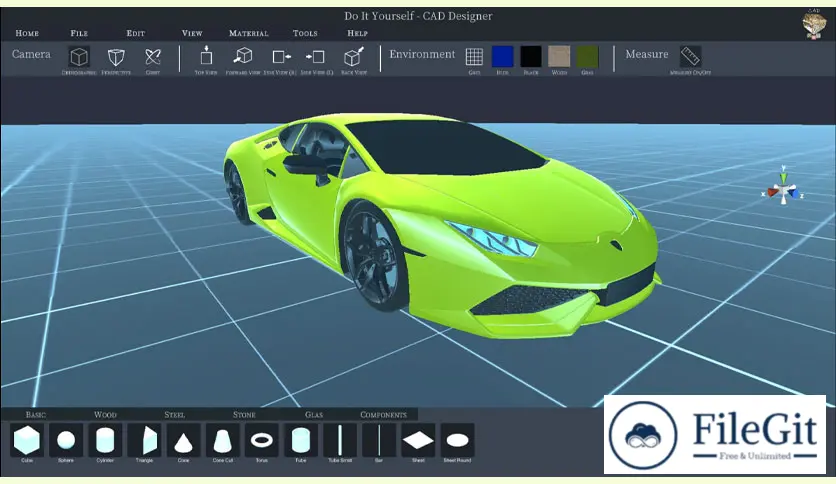Open the View menu
The width and height of the screenshot is (836, 484).
[192, 33]
